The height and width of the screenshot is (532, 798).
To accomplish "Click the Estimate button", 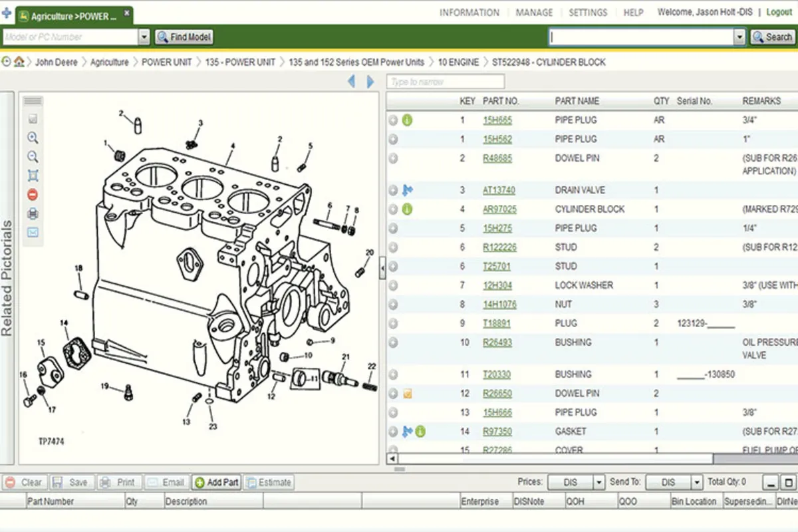I will 269,482.
